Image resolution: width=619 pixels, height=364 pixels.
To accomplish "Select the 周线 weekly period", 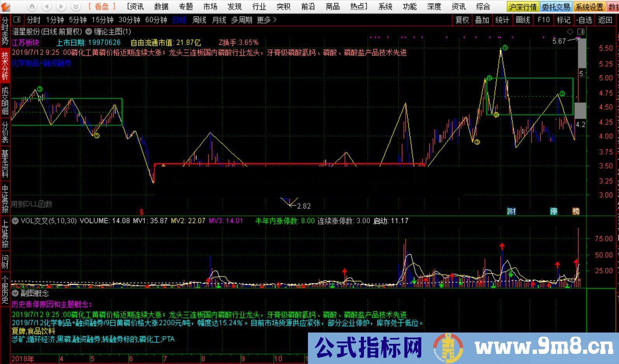I will point(199,20).
